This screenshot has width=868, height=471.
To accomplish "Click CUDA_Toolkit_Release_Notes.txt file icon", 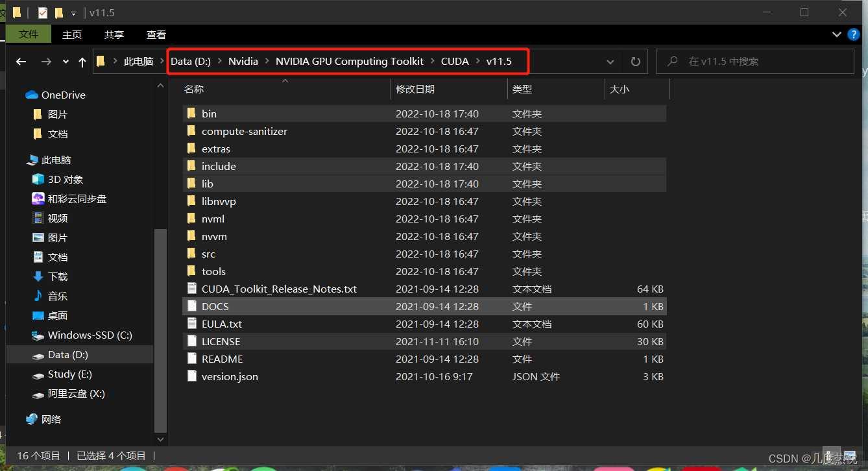I will coord(191,289).
